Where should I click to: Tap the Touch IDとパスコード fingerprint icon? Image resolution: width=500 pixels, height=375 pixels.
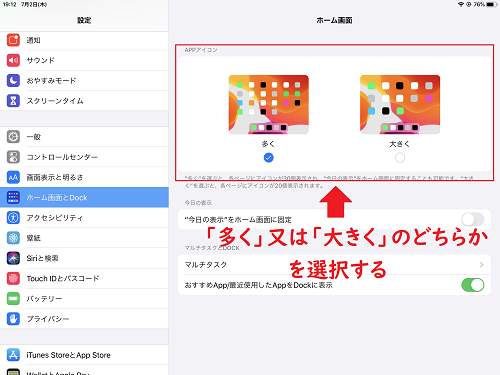(13, 278)
